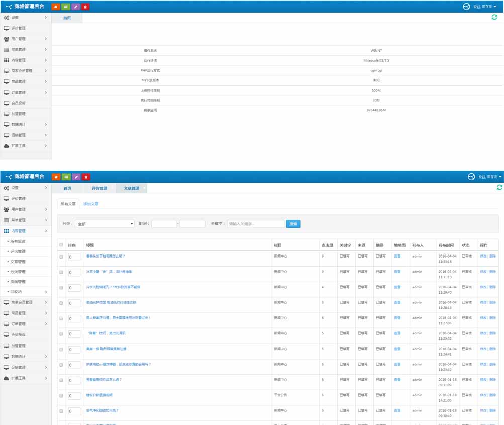Click the purple pencil icon in the article list view
504x425 pixels.
(76, 177)
